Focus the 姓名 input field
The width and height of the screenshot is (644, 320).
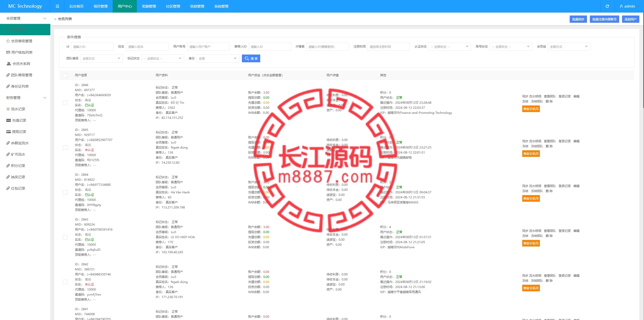[147, 47]
